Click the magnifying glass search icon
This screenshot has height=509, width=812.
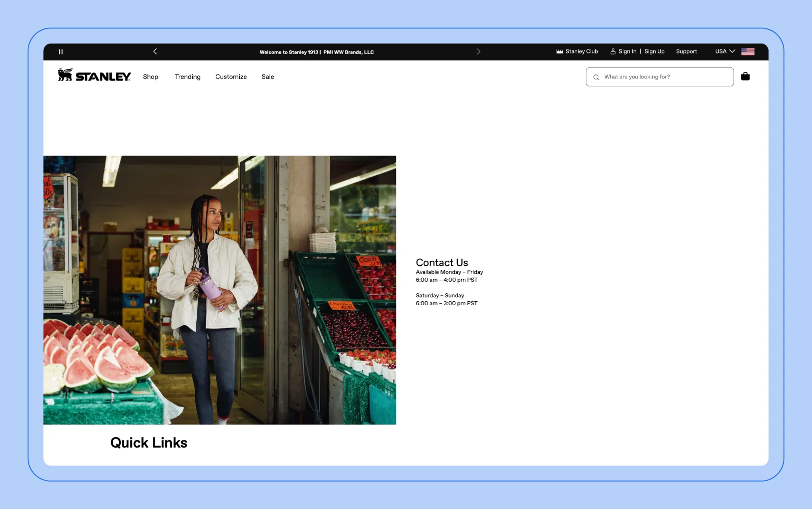[x=596, y=77]
